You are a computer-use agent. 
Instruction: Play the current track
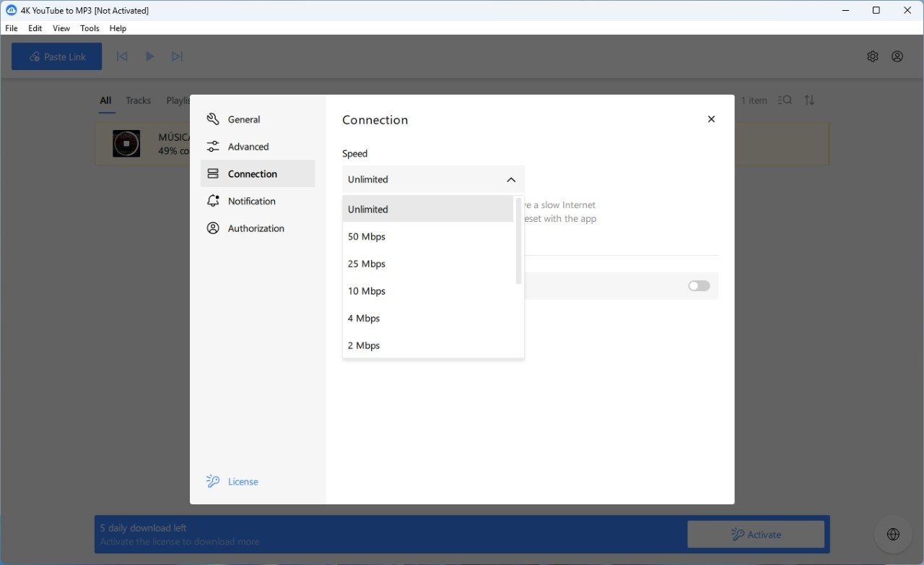tap(149, 56)
